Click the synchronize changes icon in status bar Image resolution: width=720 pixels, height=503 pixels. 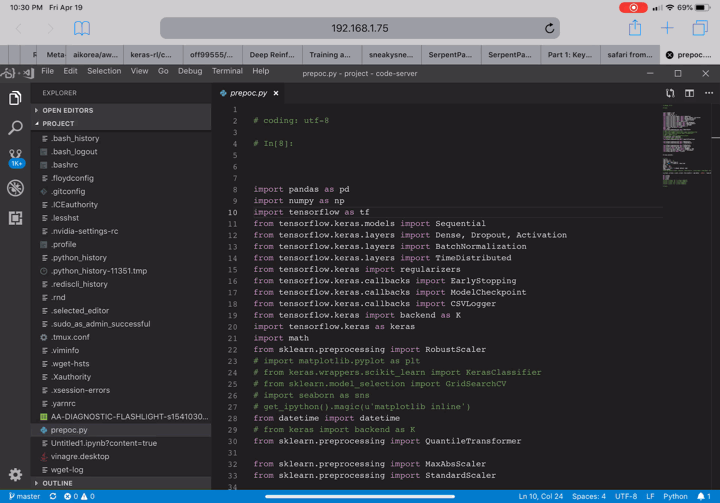point(53,496)
